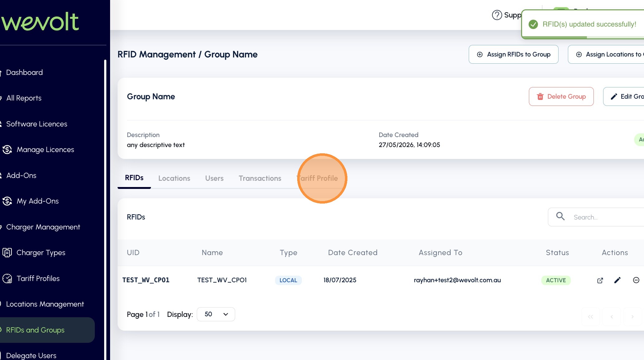The image size is (644, 360).
Task: Click the Manage Licences dollar icon
Action: click(x=7, y=150)
